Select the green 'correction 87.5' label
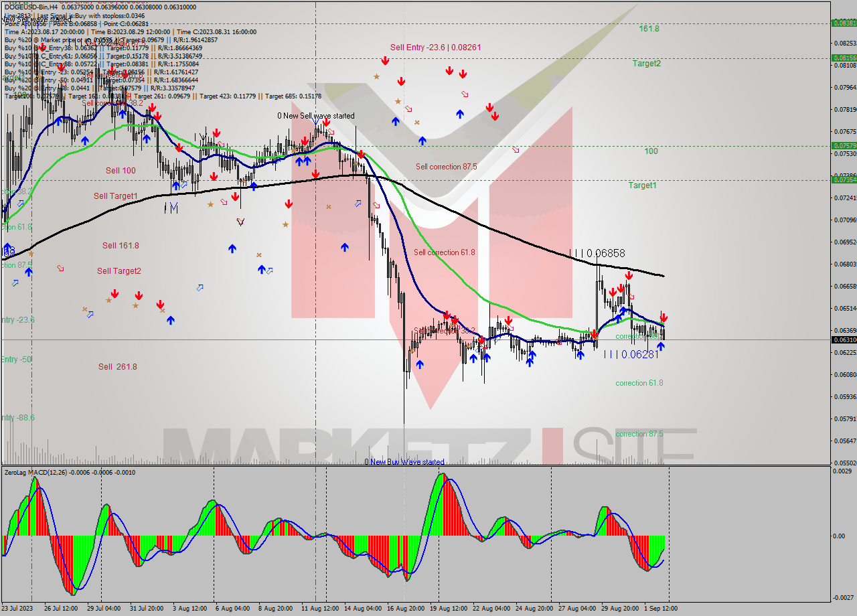 pyautogui.click(x=639, y=434)
